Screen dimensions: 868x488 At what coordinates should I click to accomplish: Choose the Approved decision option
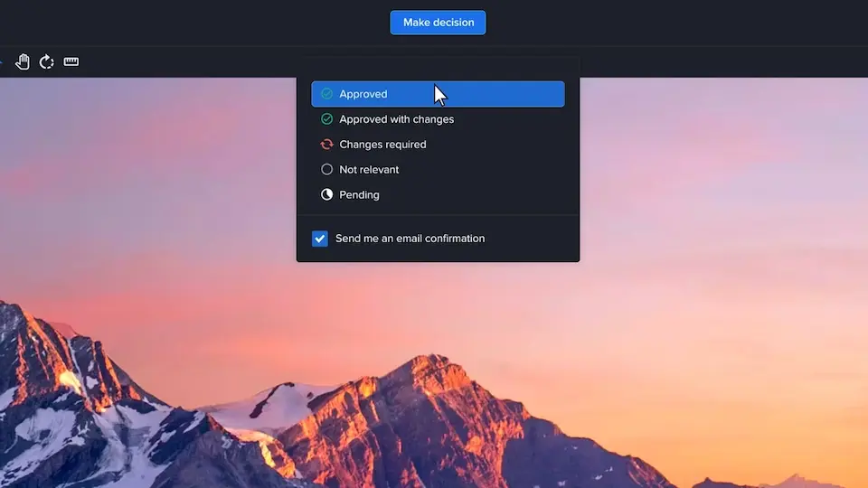(x=363, y=94)
